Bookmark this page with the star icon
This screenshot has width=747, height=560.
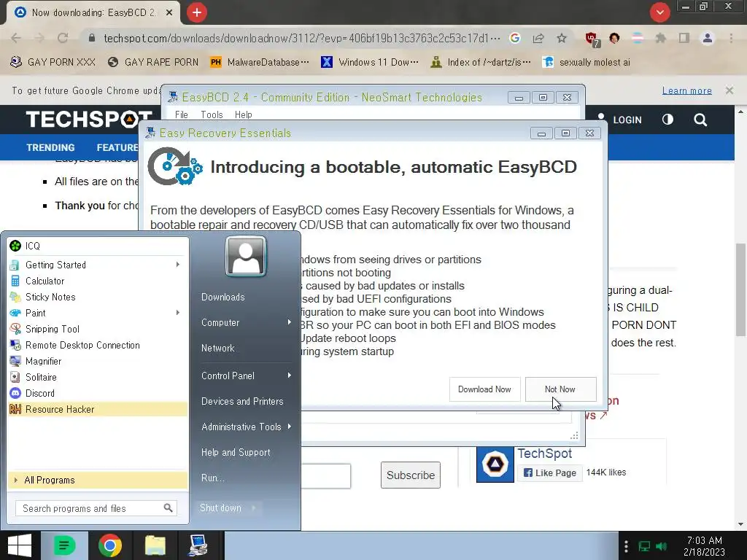click(562, 38)
